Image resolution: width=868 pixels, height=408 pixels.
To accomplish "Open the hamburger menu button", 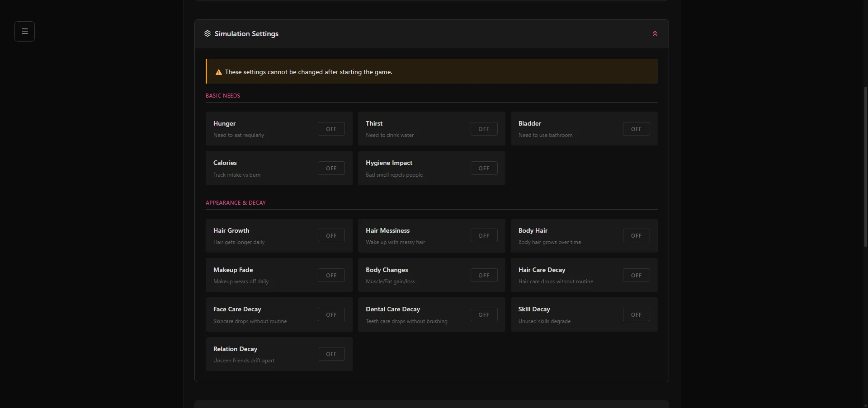I will (x=24, y=31).
